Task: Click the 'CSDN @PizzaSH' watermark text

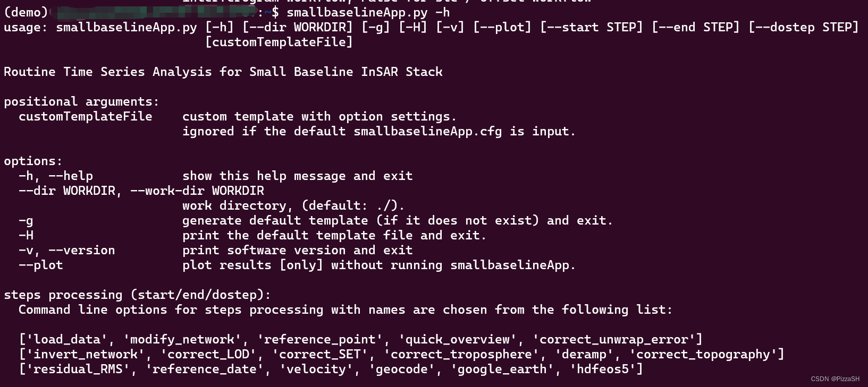Action: pyautogui.click(x=835, y=379)
